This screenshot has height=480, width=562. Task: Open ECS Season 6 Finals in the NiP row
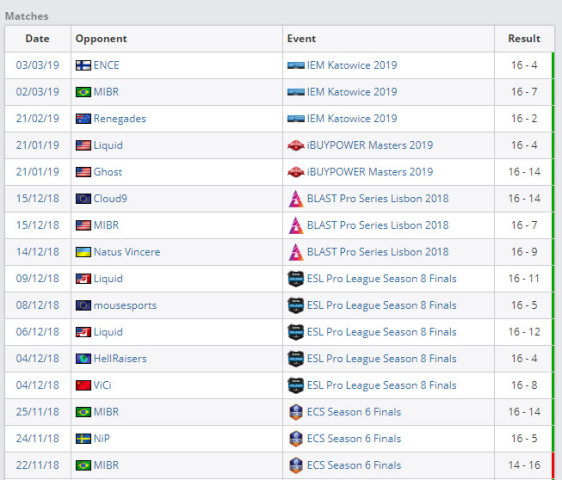point(354,438)
